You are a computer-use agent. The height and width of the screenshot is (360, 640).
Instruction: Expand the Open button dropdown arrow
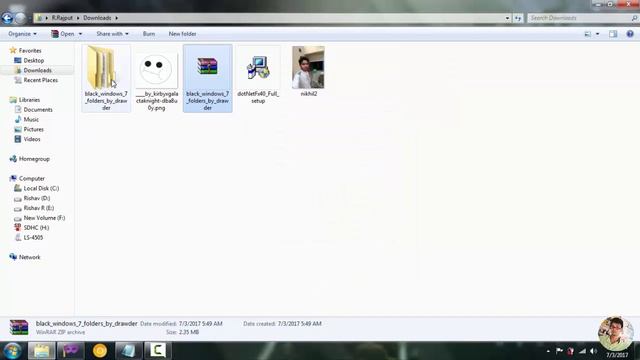(x=80, y=34)
